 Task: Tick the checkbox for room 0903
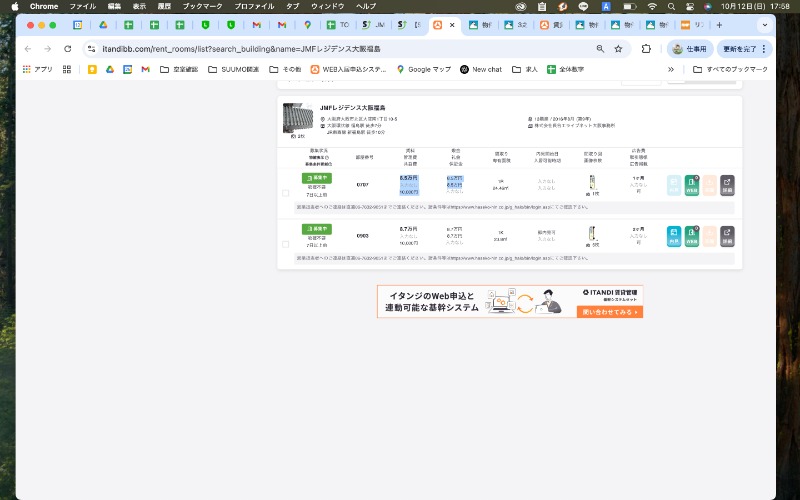pos(286,243)
